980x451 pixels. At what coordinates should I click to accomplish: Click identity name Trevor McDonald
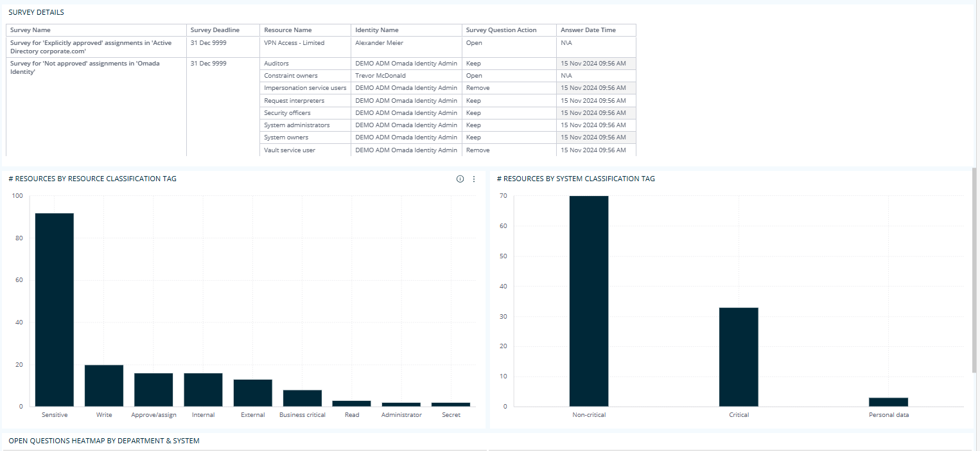(x=381, y=75)
